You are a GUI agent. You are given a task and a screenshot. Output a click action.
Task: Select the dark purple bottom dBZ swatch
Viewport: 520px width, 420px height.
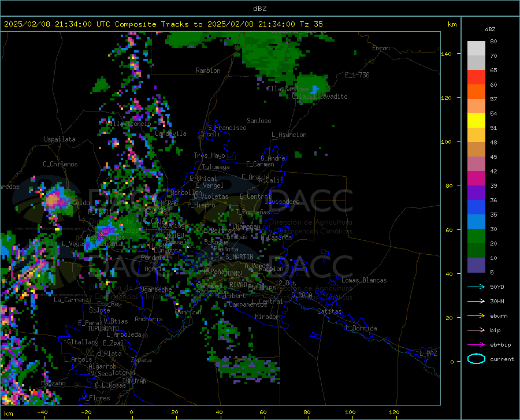coord(476,265)
